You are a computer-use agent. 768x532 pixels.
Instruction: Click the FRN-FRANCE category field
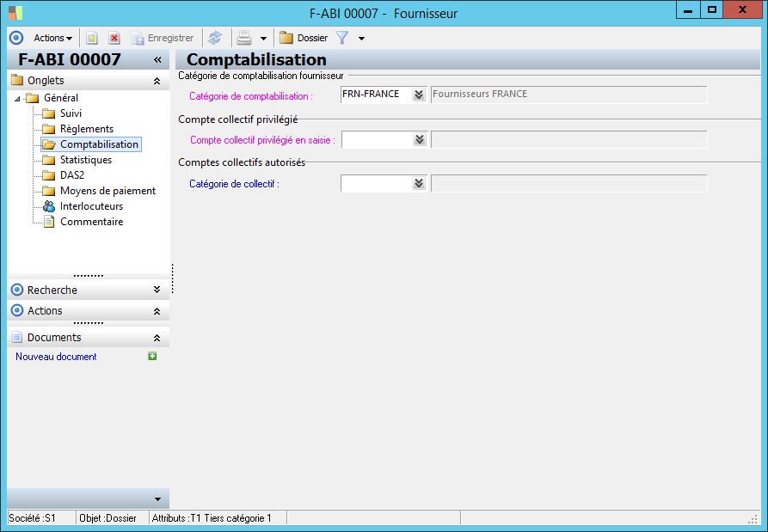point(376,95)
